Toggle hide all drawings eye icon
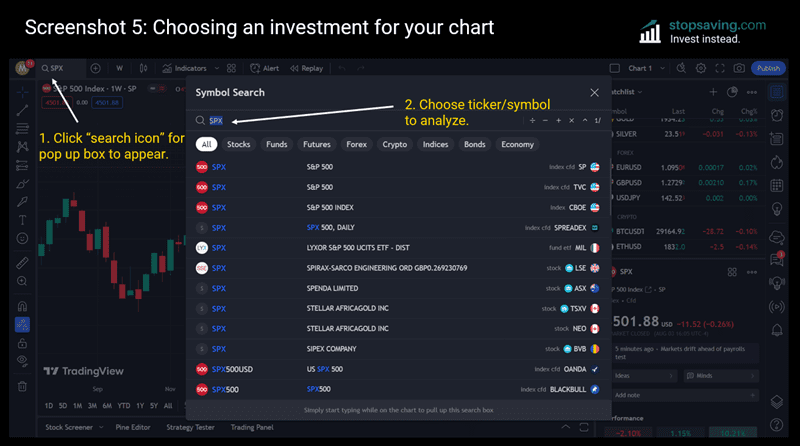This screenshot has height=446, width=800. tap(22, 361)
